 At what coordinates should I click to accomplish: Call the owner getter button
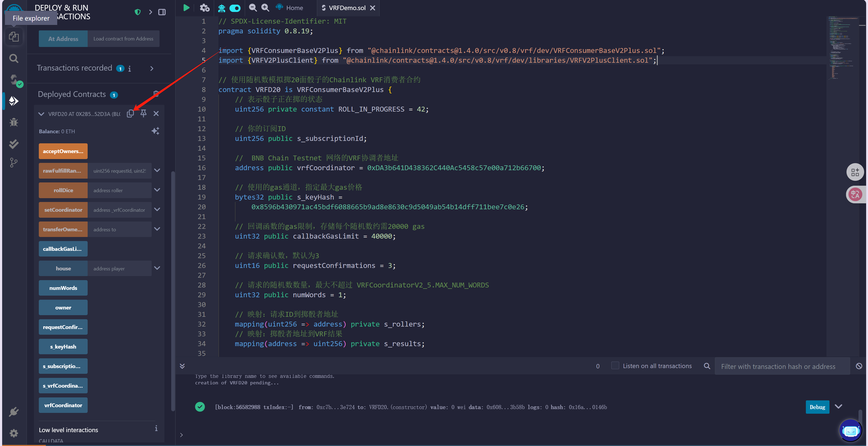click(63, 308)
